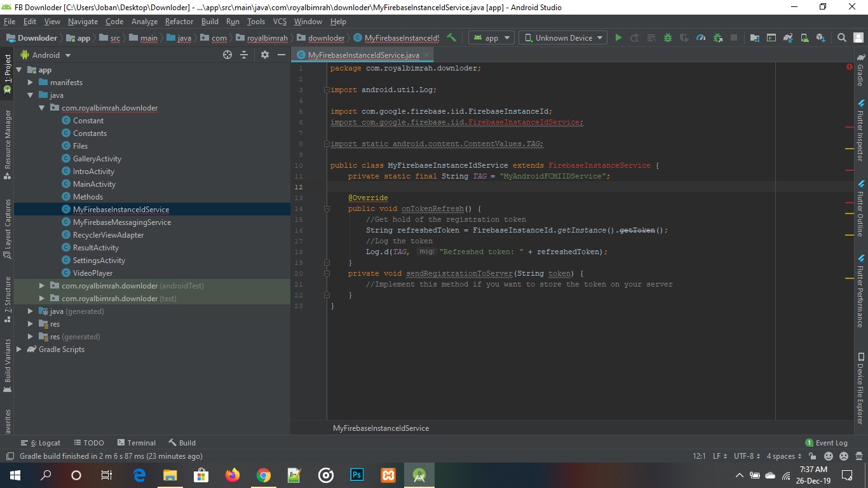Open the Build menu

pyautogui.click(x=210, y=22)
